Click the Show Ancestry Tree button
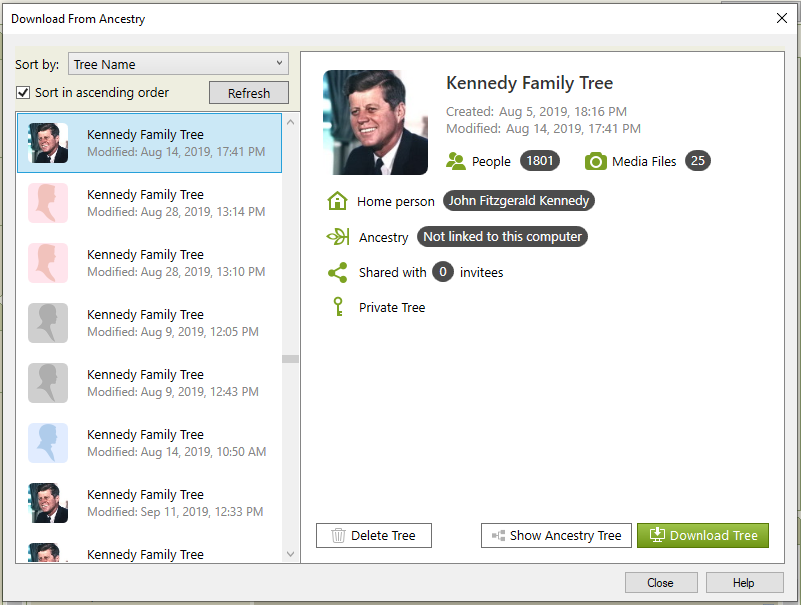 556,535
